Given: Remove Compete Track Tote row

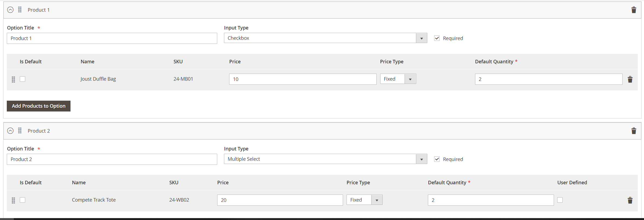Looking at the screenshot, I should [x=630, y=200].
